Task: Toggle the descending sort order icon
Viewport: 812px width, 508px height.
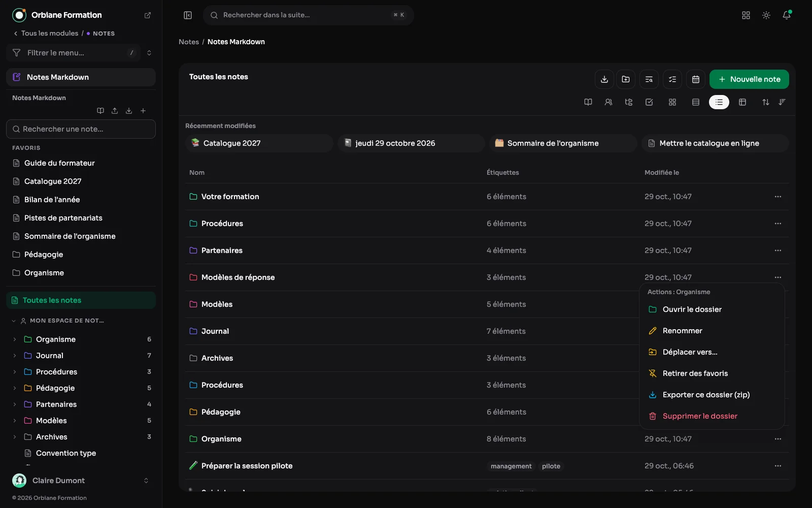Action: click(x=782, y=102)
